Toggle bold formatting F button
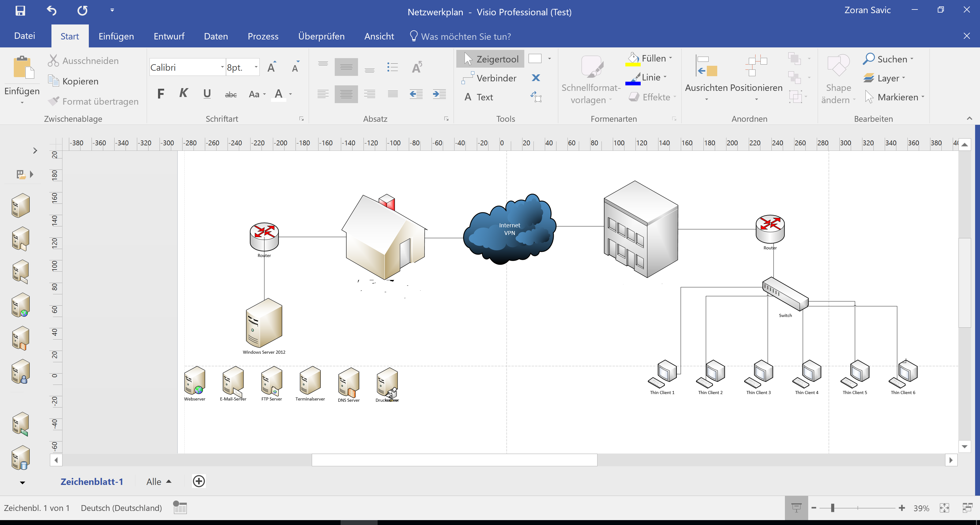 [x=160, y=94]
